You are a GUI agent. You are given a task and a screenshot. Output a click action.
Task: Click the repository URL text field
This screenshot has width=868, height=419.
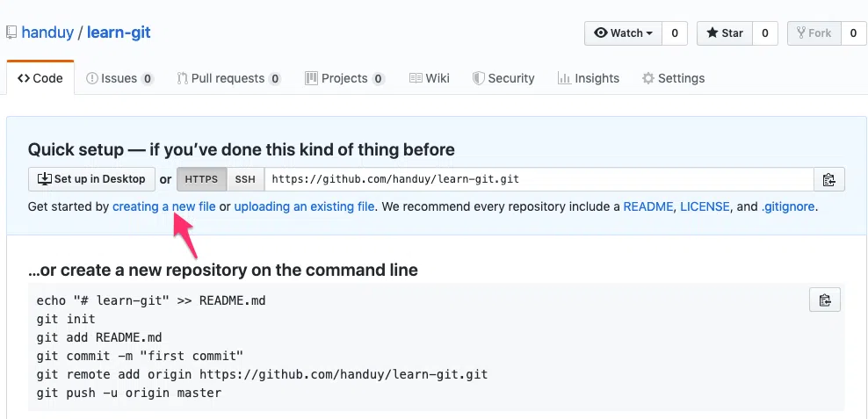click(x=539, y=179)
